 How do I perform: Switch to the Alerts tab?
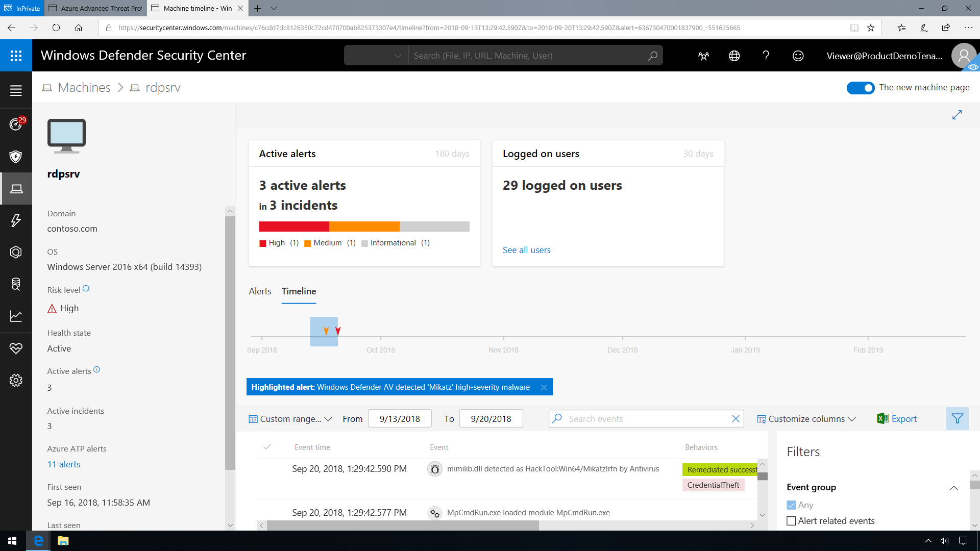click(x=260, y=291)
